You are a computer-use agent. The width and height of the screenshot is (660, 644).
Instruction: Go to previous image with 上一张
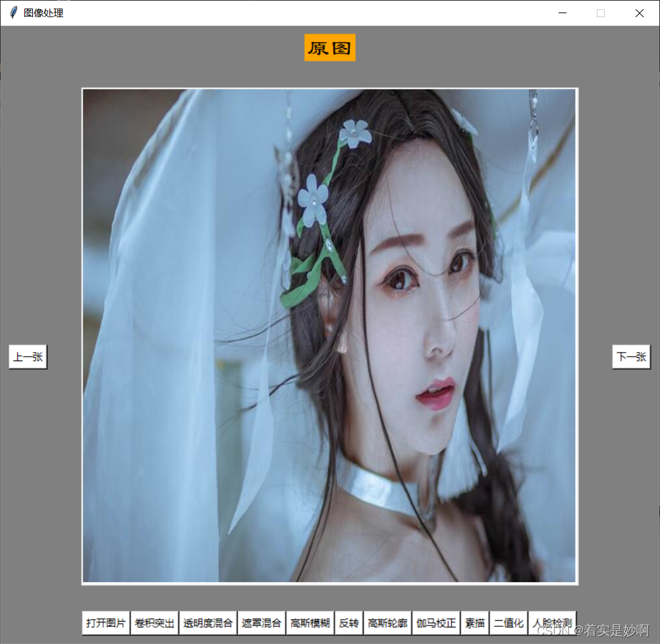tap(28, 356)
